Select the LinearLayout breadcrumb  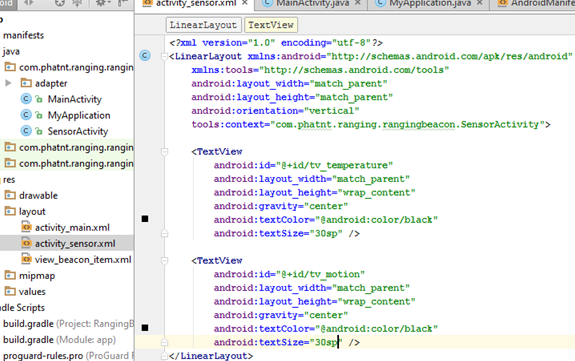point(203,25)
